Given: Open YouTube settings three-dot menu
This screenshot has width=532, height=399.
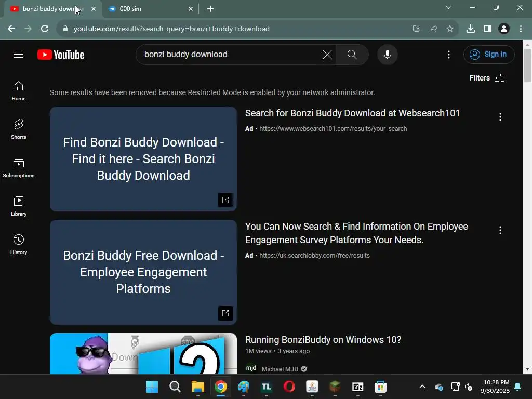Looking at the screenshot, I should pyautogui.click(x=448, y=54).
